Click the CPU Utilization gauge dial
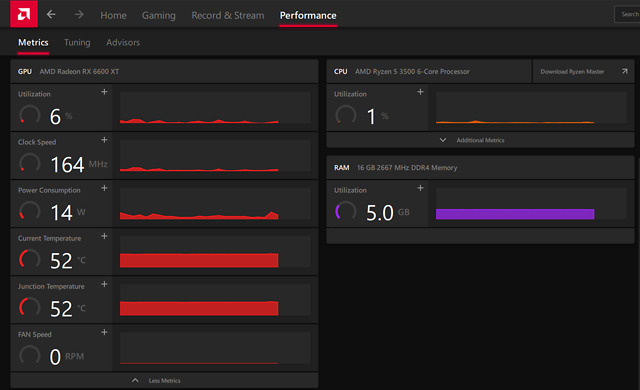Image resolution: width=640 pixels, height=390 pixels. pos(346,115)
